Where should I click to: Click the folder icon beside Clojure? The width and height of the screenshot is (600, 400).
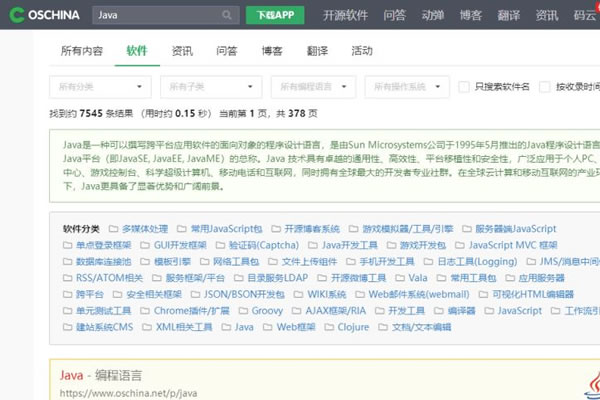(x=329, y=327)
